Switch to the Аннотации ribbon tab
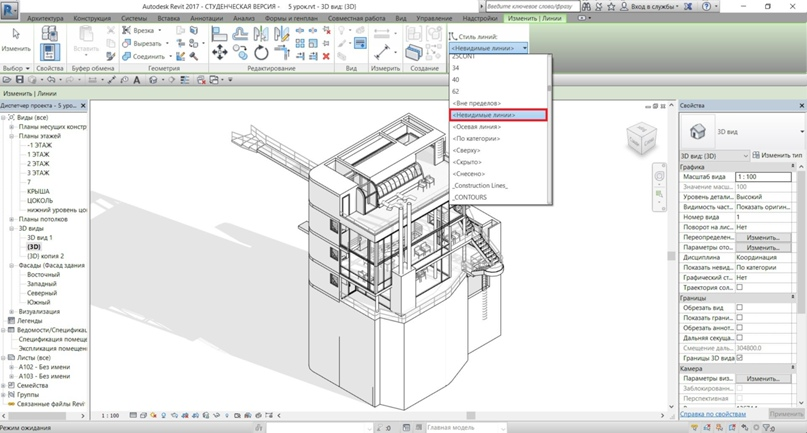807x433 pixels. tap(206, 18)
